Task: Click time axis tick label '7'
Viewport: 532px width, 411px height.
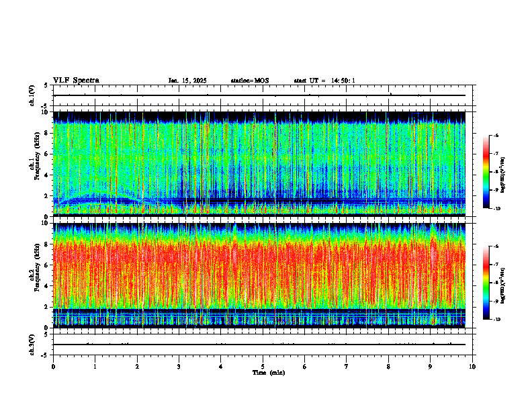Action: click(347, 367)
